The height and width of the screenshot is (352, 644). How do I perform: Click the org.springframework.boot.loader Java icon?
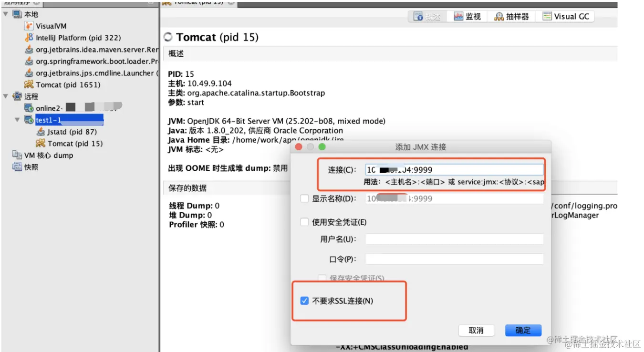(x=29, y=61)
